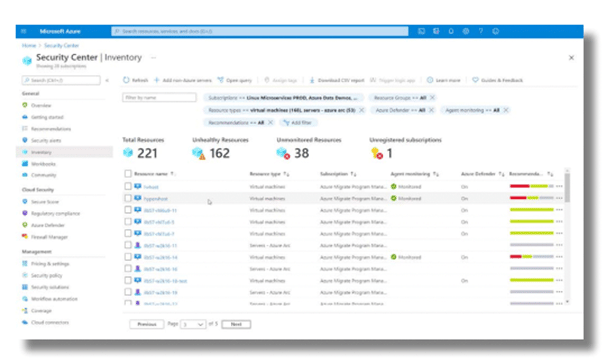Screen dimensions: 606x363
Task: Open the feedback smiley icon
Action: [x=496, y=31]
